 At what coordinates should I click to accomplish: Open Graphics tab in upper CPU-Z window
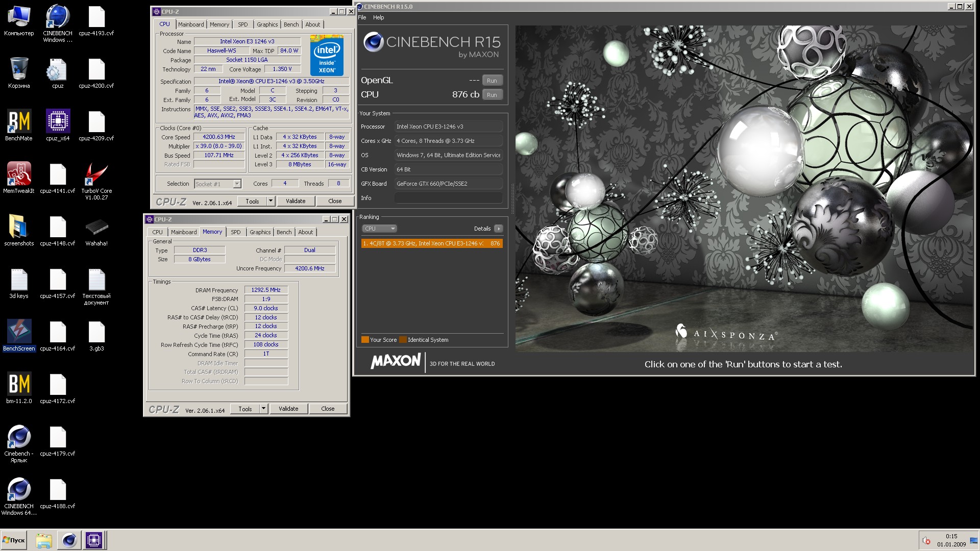click(x=267, y=24)
